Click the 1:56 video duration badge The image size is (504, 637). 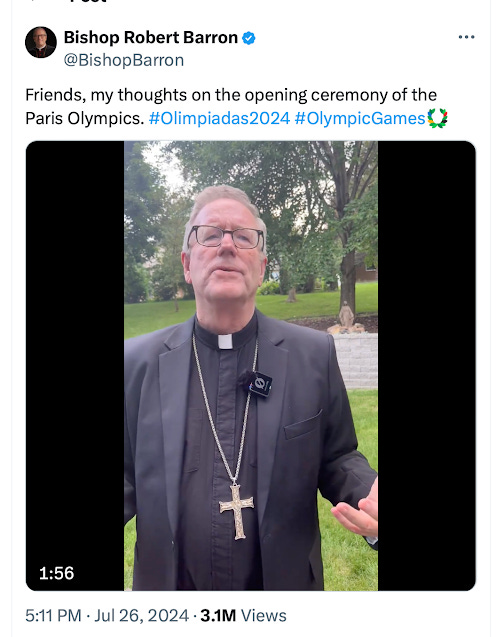tap(56, 573)
